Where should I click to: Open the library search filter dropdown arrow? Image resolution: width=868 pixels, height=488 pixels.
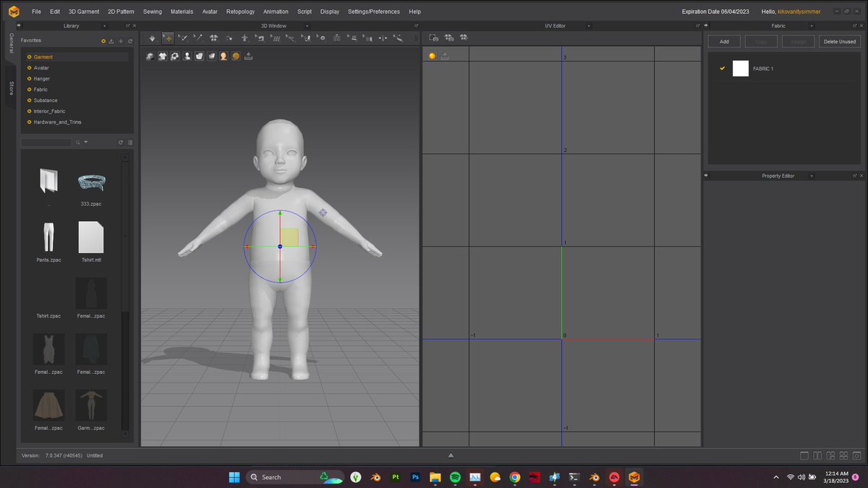[85, 142]
